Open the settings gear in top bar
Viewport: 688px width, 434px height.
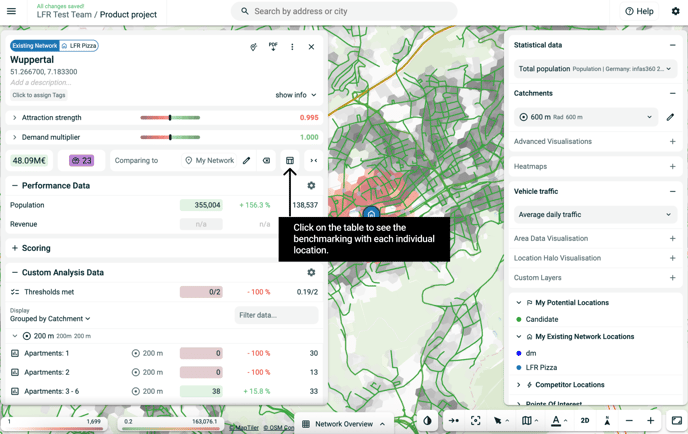[x=676, y=11]
